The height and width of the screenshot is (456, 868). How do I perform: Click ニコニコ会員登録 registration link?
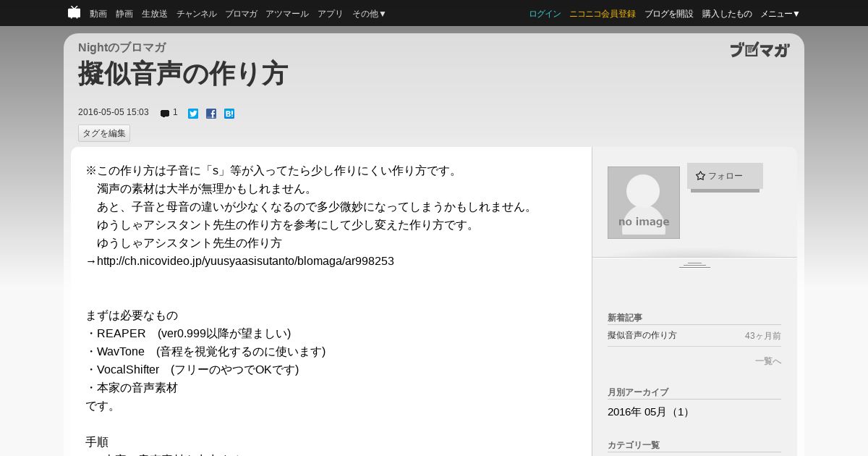click(x=603, y=14)
